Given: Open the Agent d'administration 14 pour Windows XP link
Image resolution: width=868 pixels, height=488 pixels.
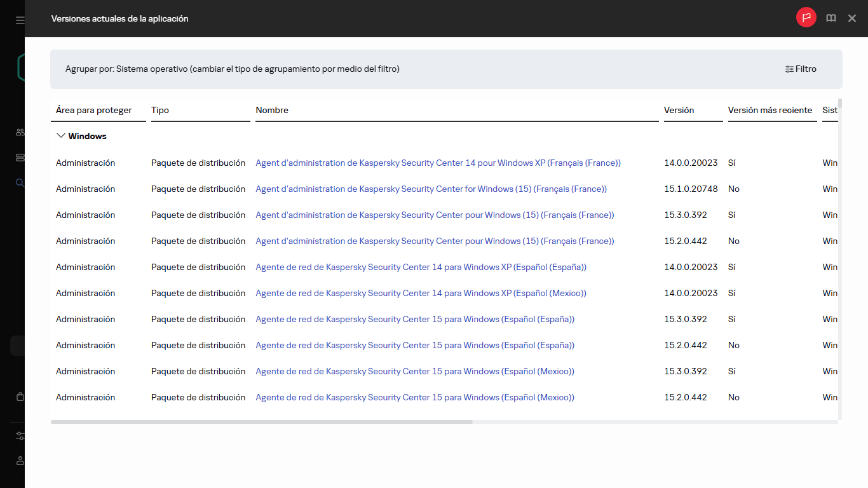Looking at the screenshot, I should coord(438,163).
